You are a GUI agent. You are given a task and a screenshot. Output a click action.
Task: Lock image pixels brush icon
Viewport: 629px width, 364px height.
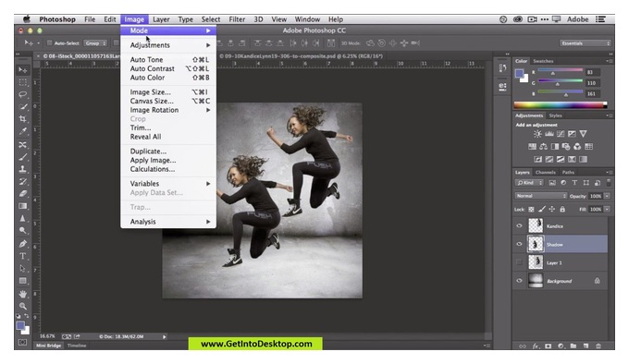541,209
